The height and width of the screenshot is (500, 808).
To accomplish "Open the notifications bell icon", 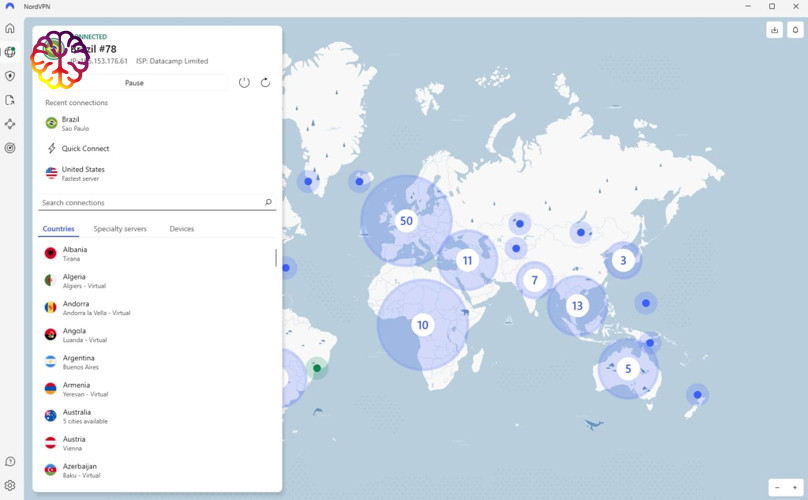I will pyautogui.click(x=795, y=30).
